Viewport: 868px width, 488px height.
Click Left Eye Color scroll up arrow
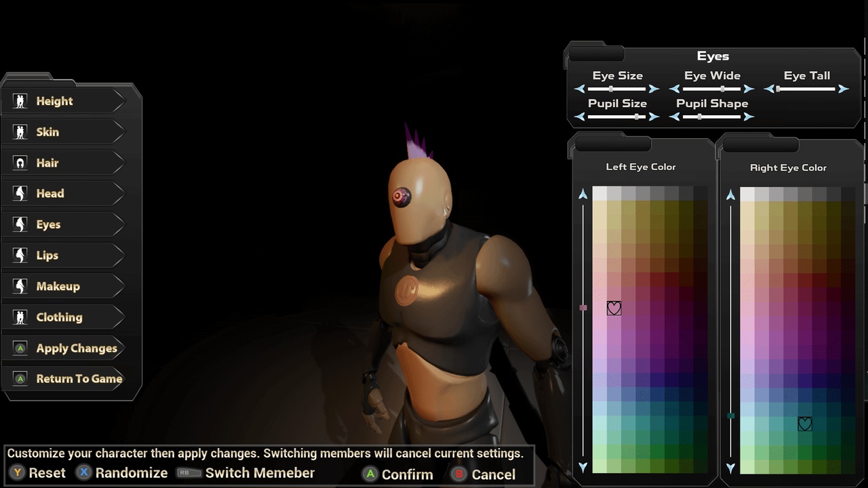tap(583, 195)
